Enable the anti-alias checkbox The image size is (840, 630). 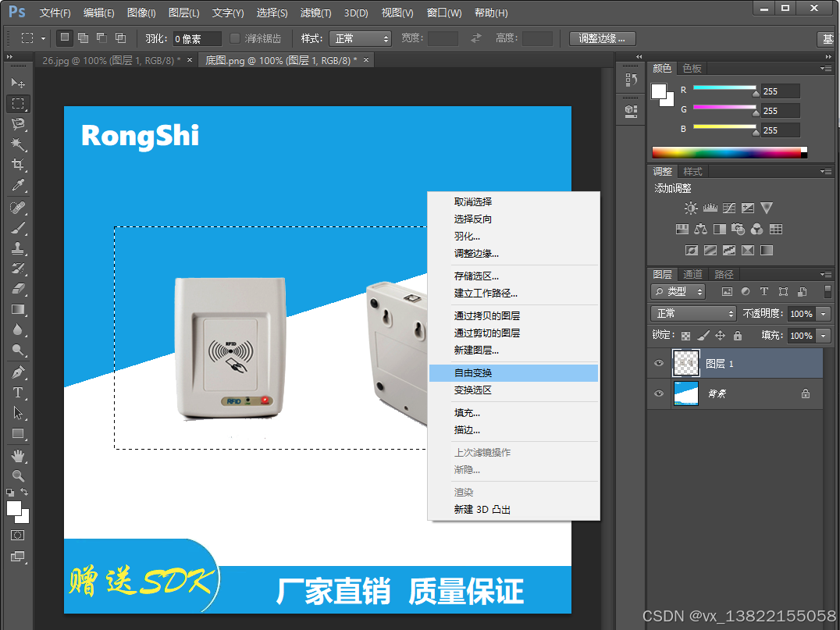tap(235, 38)
